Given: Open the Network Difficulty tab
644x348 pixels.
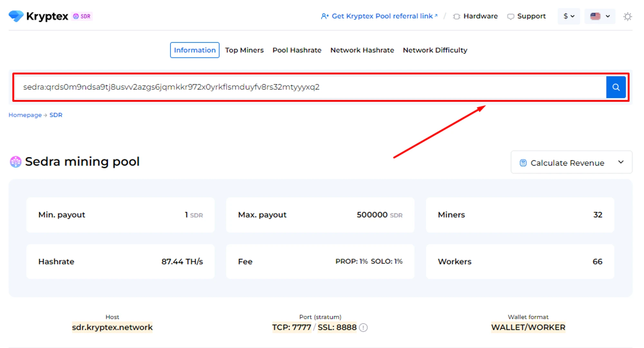Looking at the screenshot, I should tap(435, 50).
